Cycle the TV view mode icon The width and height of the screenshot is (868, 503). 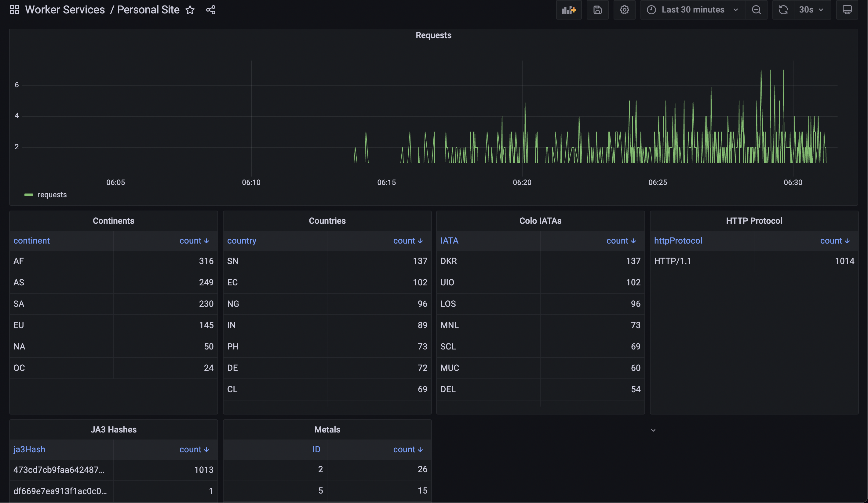(x=847, y=10)
